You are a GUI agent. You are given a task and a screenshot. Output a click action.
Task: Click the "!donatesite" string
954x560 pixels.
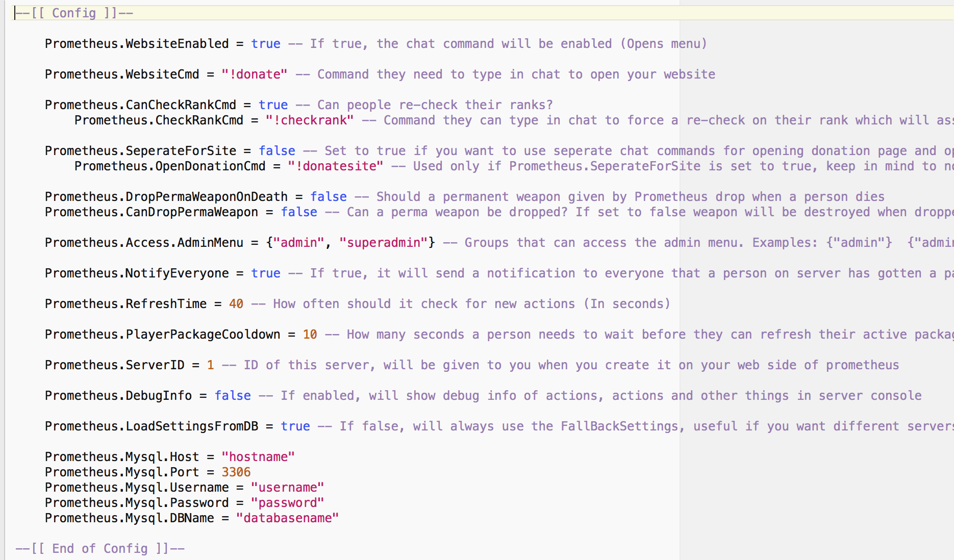click(x=336, y=166)
